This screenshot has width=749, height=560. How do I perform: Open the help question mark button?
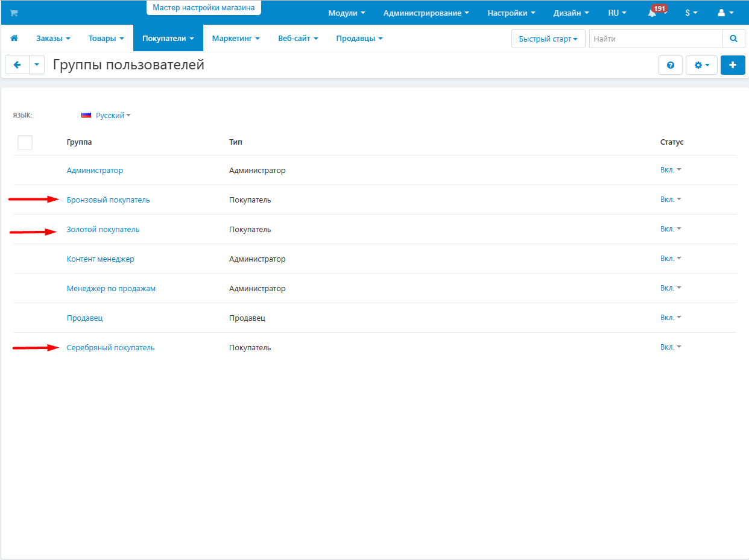coord(670,65)
